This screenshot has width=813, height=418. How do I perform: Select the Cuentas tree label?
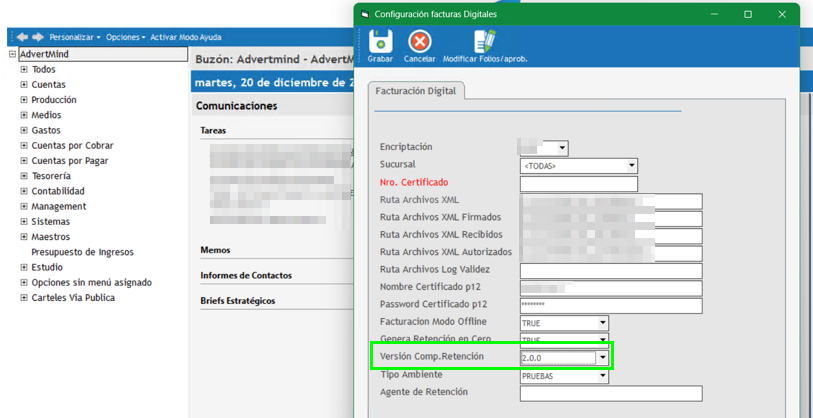point(48,85)
